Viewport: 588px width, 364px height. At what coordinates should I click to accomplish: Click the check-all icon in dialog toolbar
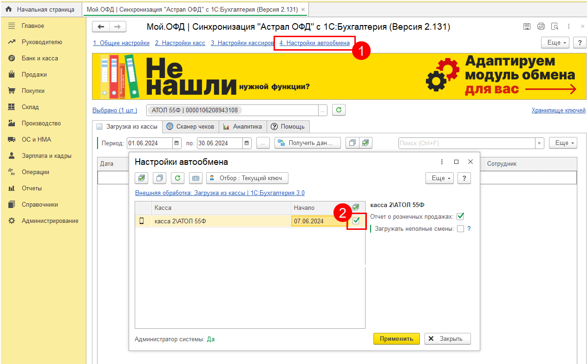point(141,178)
